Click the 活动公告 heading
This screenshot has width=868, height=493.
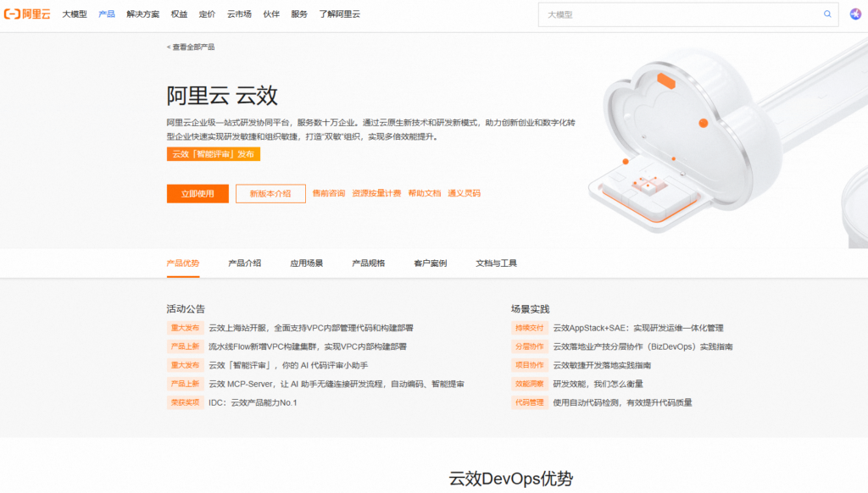(x=186, y=309)
